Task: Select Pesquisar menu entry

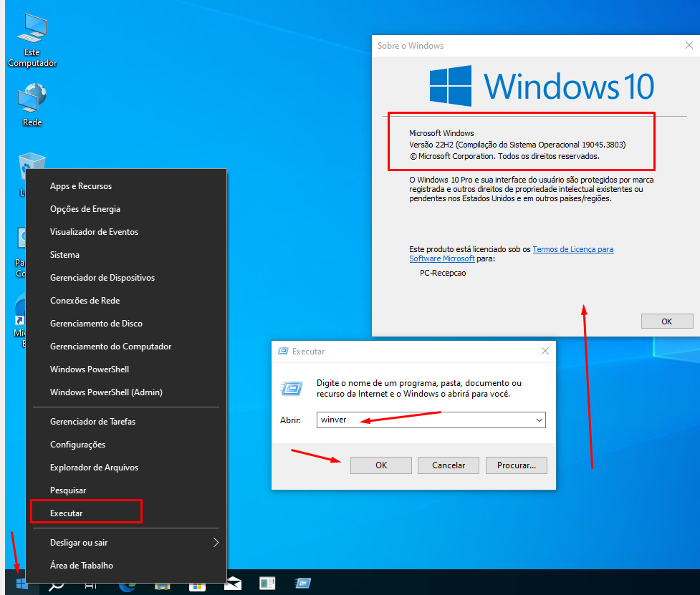Action: tap(126, 490)
